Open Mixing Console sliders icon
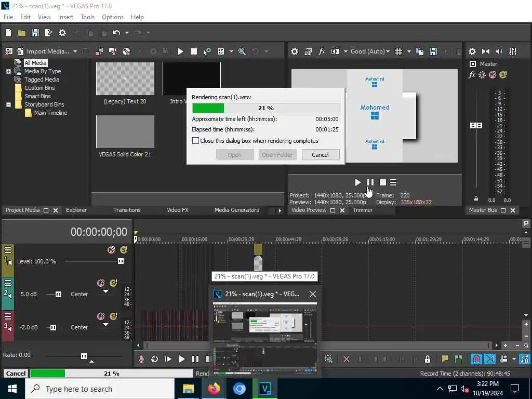This screenshot has width=532, height=399. pyautogui.click(x=513, y=51)
